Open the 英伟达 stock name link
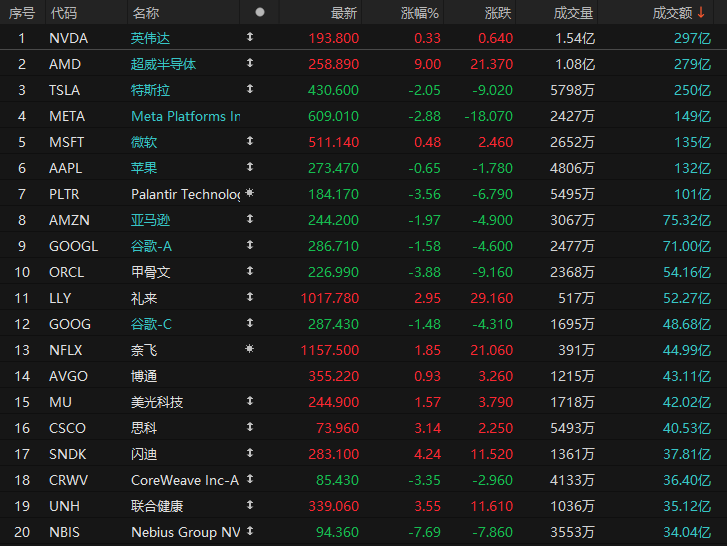The width and height of the screenshot is (727, 546). click(150, 38)
